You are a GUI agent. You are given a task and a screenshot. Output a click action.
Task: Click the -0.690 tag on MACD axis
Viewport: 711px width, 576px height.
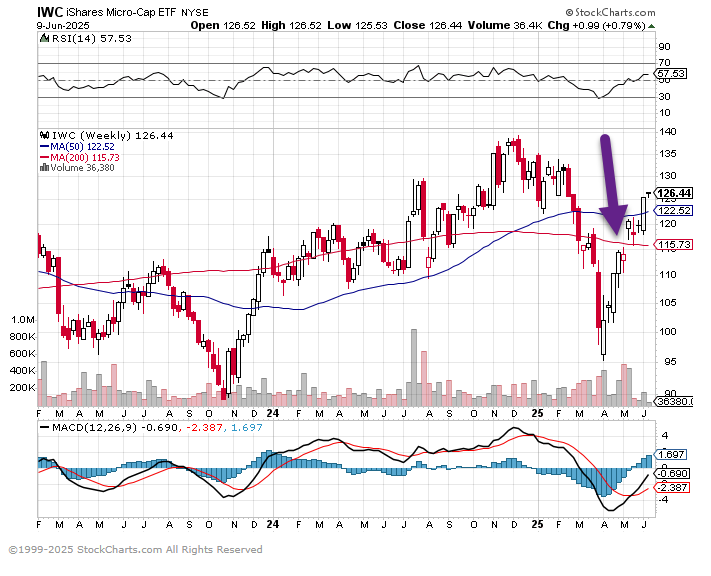click(x=673, y=473)
